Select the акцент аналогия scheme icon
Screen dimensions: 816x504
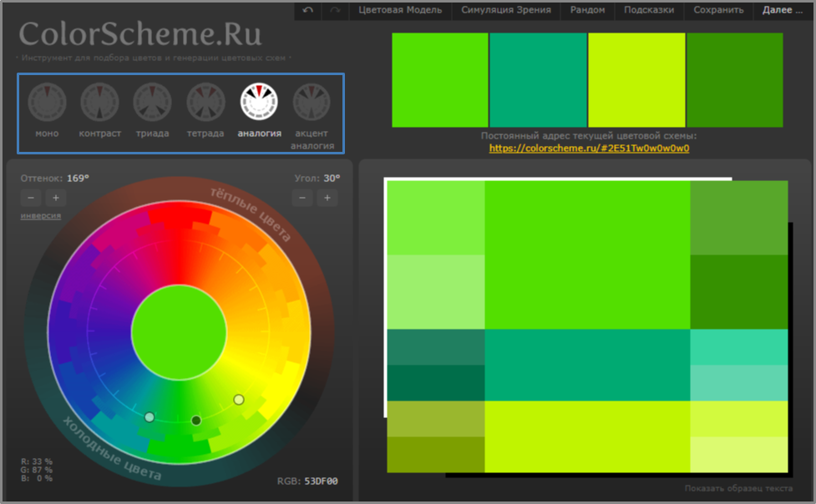311,102
